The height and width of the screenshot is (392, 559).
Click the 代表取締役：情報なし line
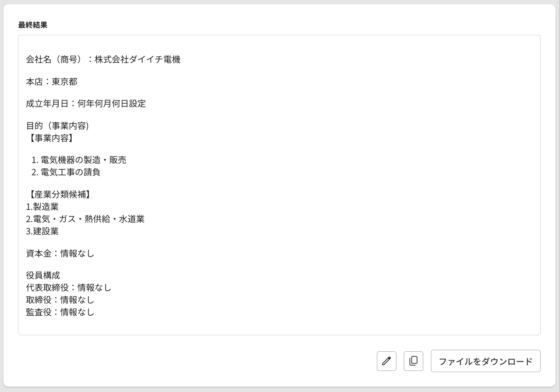[x=69, y=288]
